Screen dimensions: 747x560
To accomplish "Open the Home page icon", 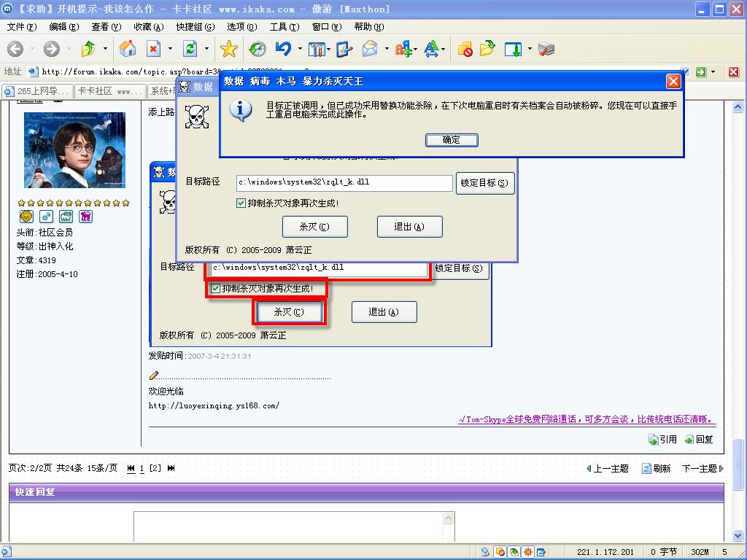I will [x=127, y=49].
